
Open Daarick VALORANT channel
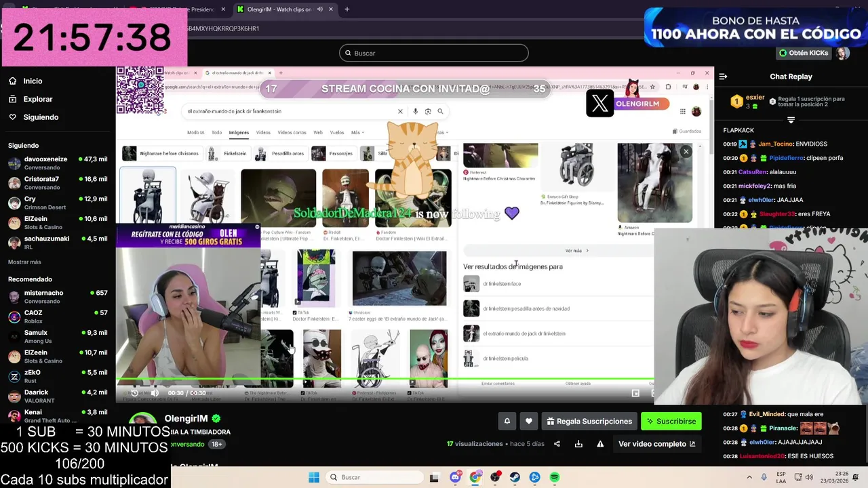58,396
